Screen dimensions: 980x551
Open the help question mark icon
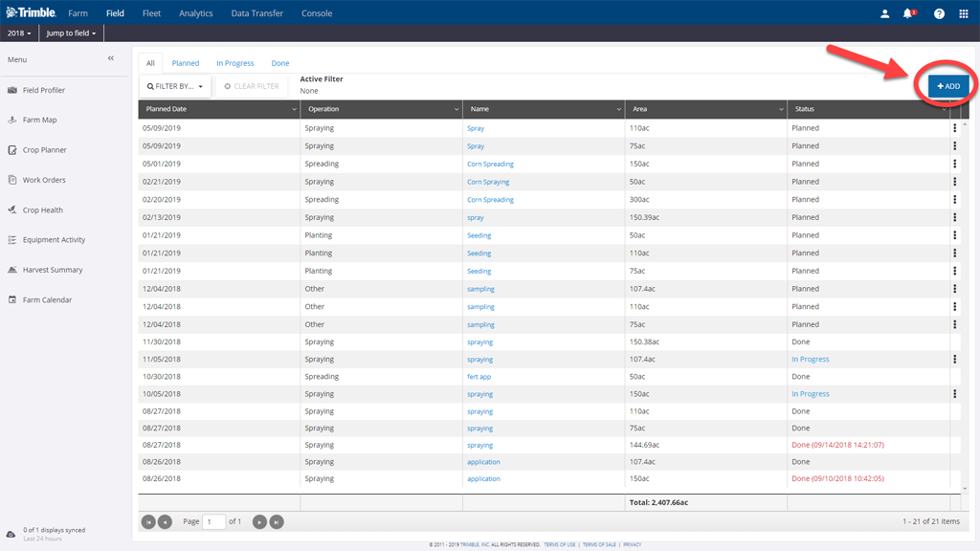pos(939,13)
